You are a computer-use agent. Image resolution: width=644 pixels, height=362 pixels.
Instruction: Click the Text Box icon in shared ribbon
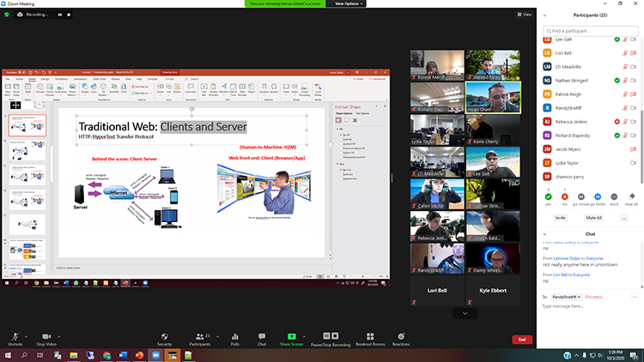pos(204,89)
